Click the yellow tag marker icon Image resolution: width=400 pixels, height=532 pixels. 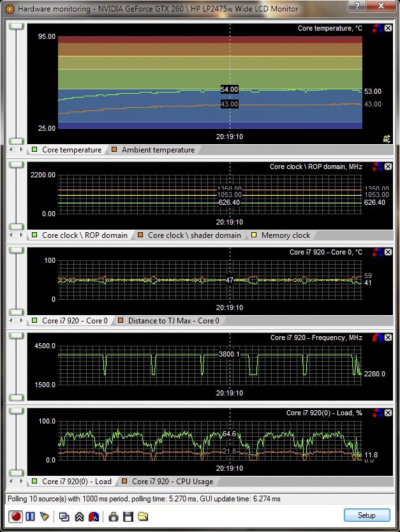[x=45, y=515]
